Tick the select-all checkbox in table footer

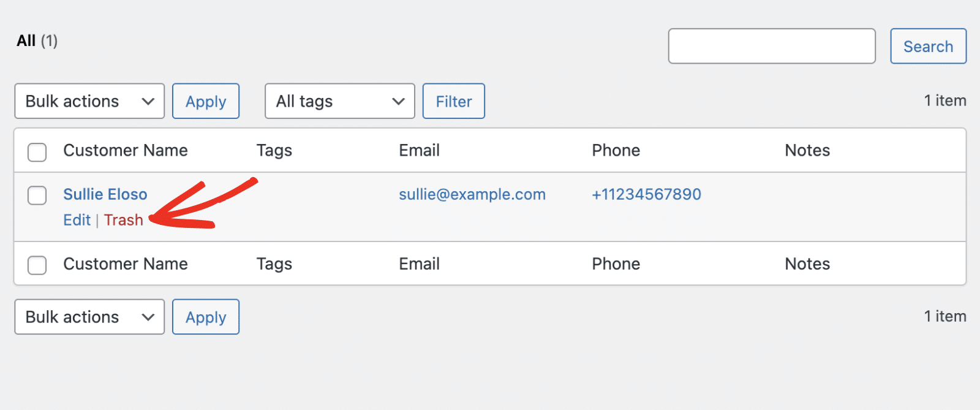37,265
